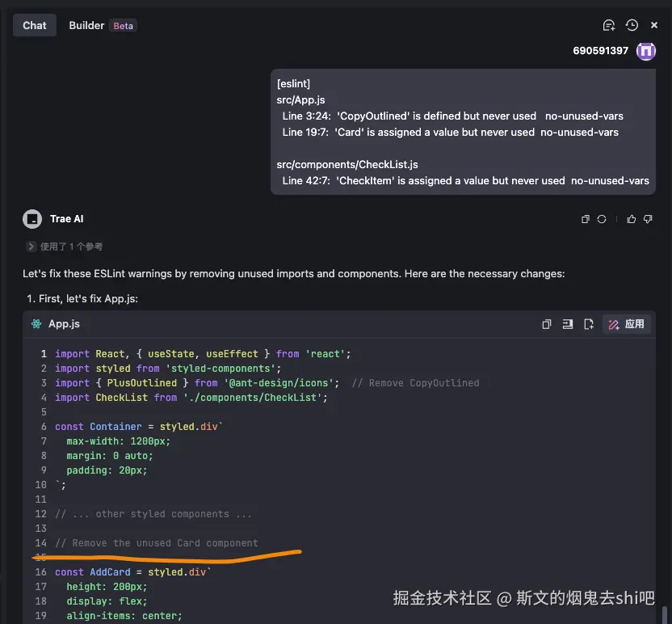Screen dimensions: 672x624
Task: Open the user profile avatar
Action: pos(646,51)
